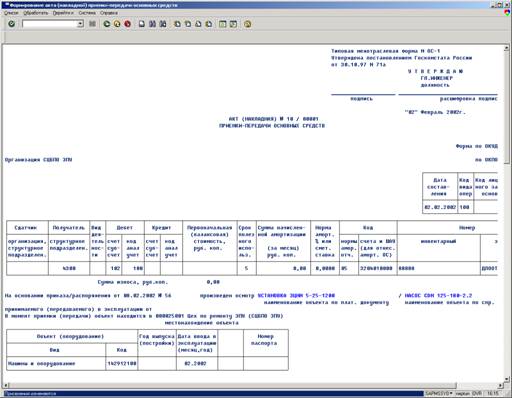Click the yellow Help icon
Viewport: 512px width, 398px height.
pos(247,24)
